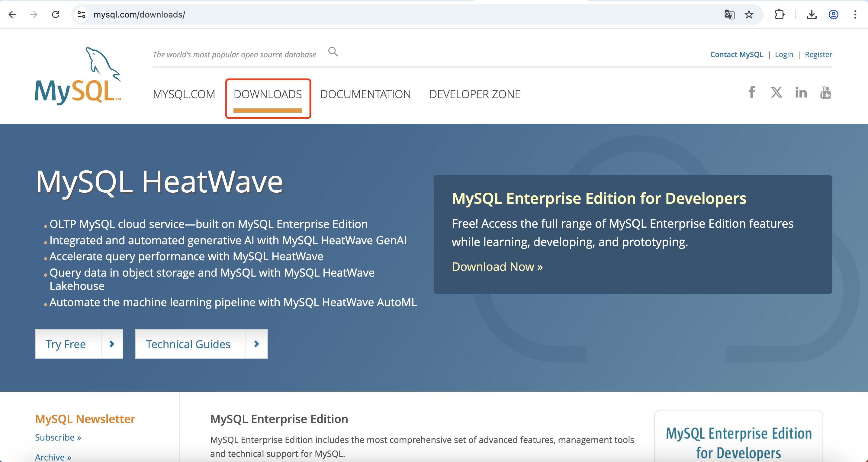Go back with the browser back arrow
This screenshot has width=868, height=462.
pos(12,14)
